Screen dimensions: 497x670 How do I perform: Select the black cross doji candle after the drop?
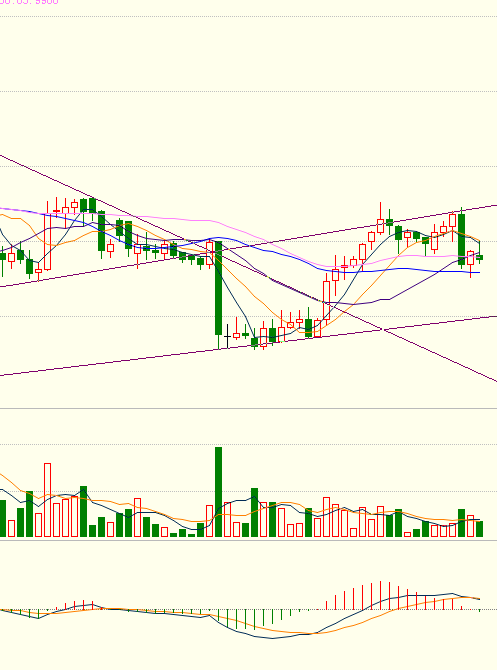(x=227, y=336)
